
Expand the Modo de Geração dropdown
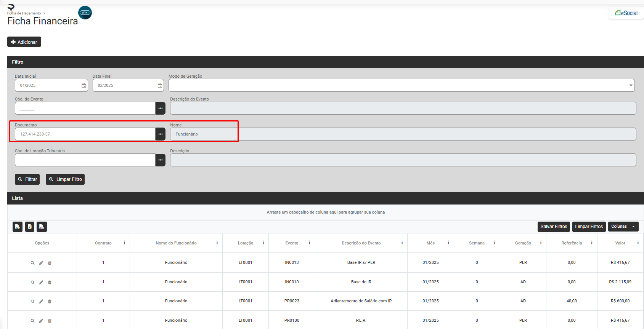point(631,85)
